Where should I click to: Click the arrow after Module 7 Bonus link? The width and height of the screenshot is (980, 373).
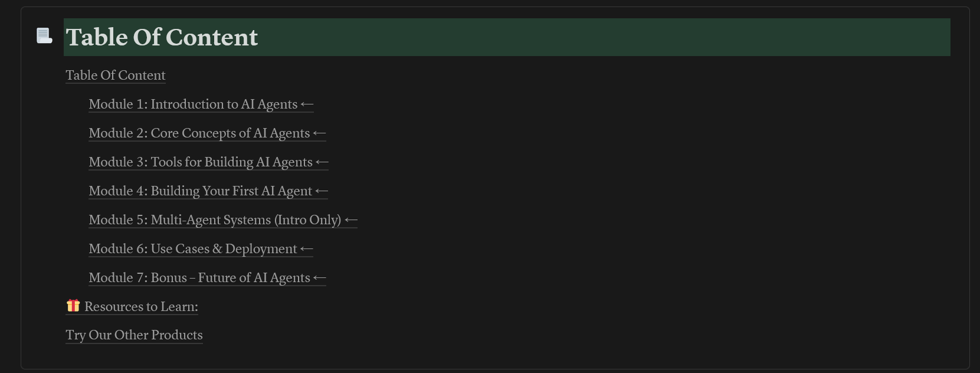[x=319, y=278]
